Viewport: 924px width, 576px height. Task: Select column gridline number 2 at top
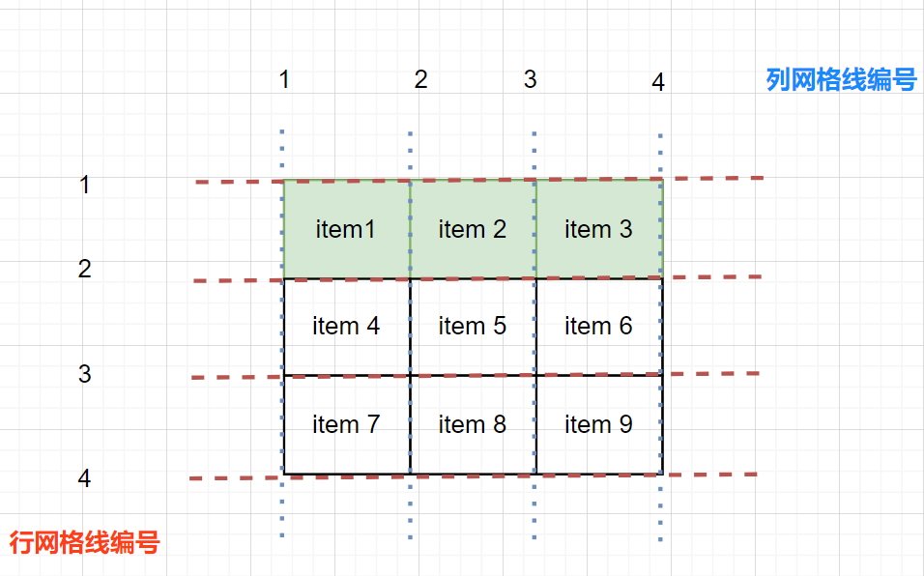click(x=420, y=79)
